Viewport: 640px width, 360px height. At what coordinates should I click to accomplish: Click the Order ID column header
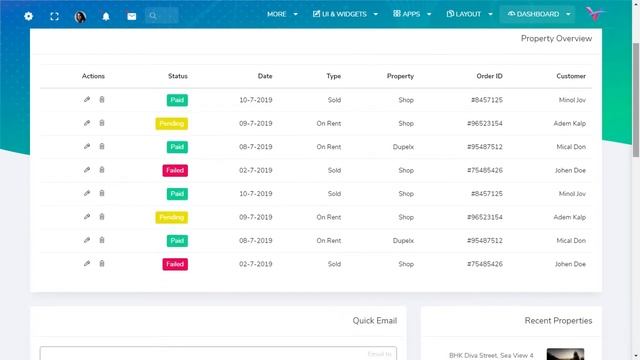(489, 76)
